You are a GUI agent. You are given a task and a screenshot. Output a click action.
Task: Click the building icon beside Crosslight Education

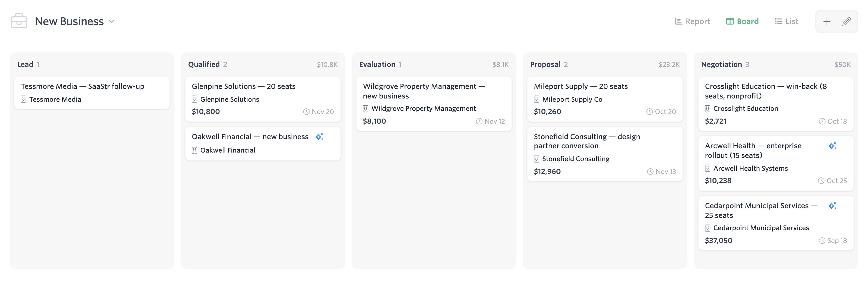pos(708,109)
